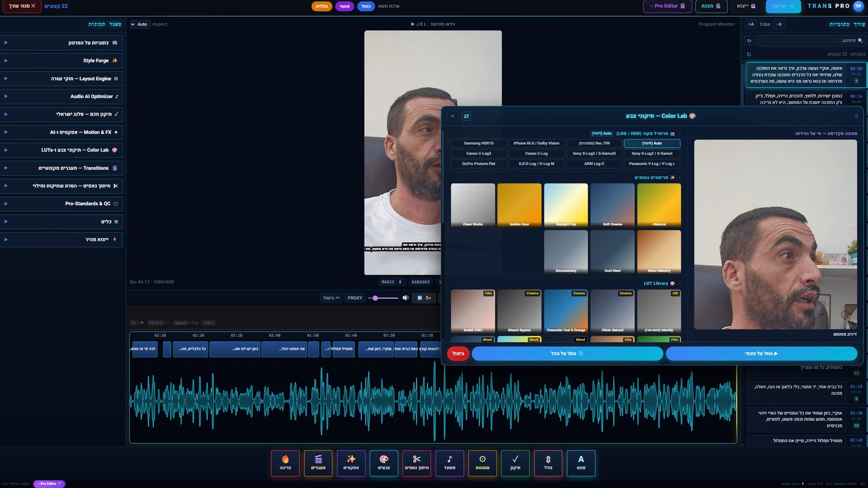Click the highlighted cyan tab in top bar
This screenshot has height=488, width=868.
783,7
